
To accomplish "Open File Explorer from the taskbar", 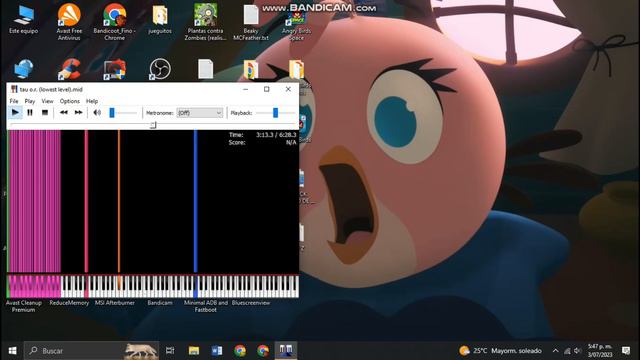I will click(x=194, y=351).
